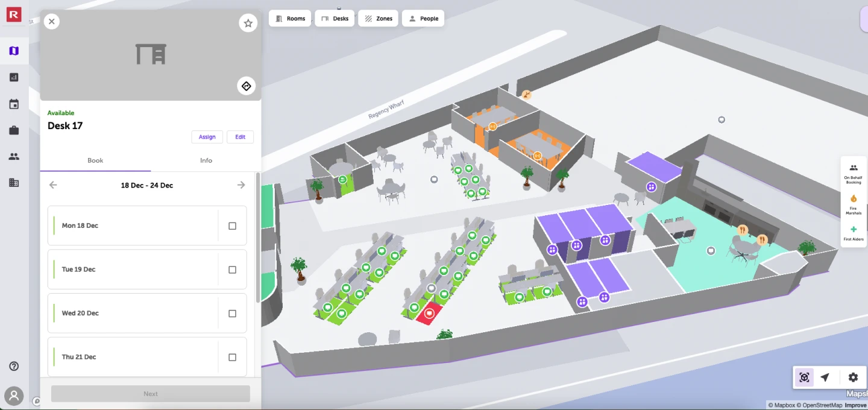868x410 pixels.
Task: Check the Mon 18 Dec booking checkbox
Action: click(x=232, y=225)
